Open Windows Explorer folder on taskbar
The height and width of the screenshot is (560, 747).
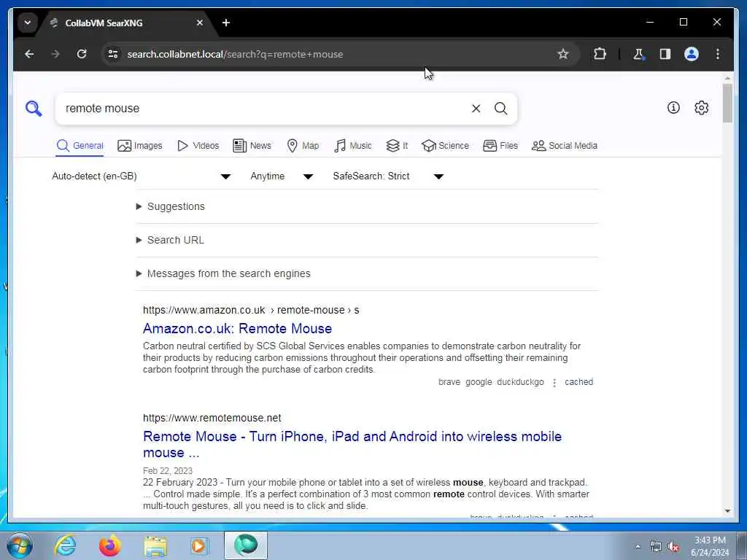click(155, 546)
